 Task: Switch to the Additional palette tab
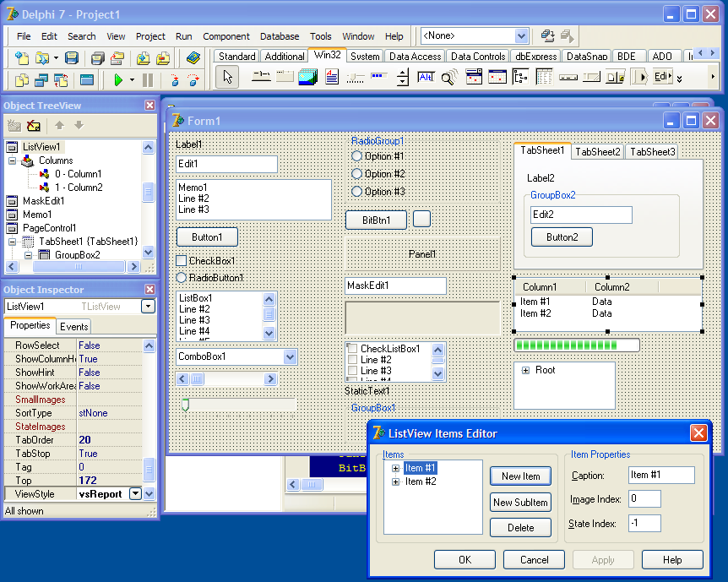285,57
